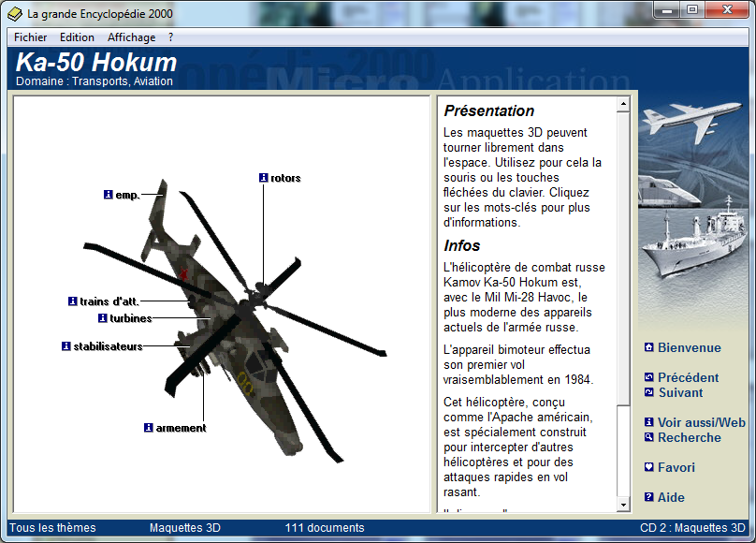
Task: Go to the Bienvenue page
Action: (x=690, y=347)
